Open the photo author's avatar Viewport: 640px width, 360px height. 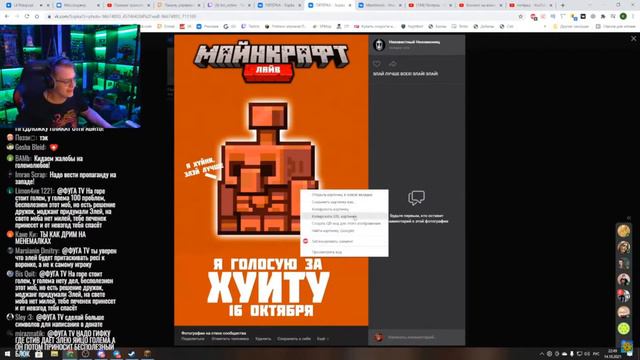[379, 44]
